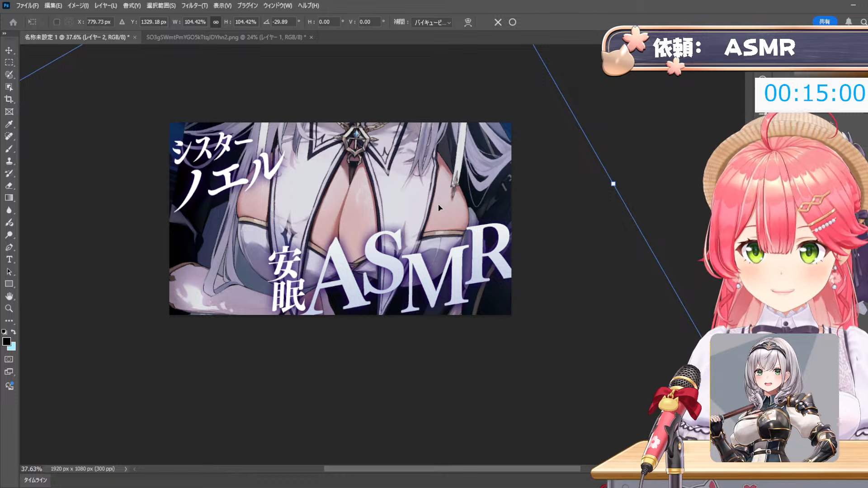Toggle the reference point checkbox
This screenshot has height=488, width=868.
click(x=57, y=22)
